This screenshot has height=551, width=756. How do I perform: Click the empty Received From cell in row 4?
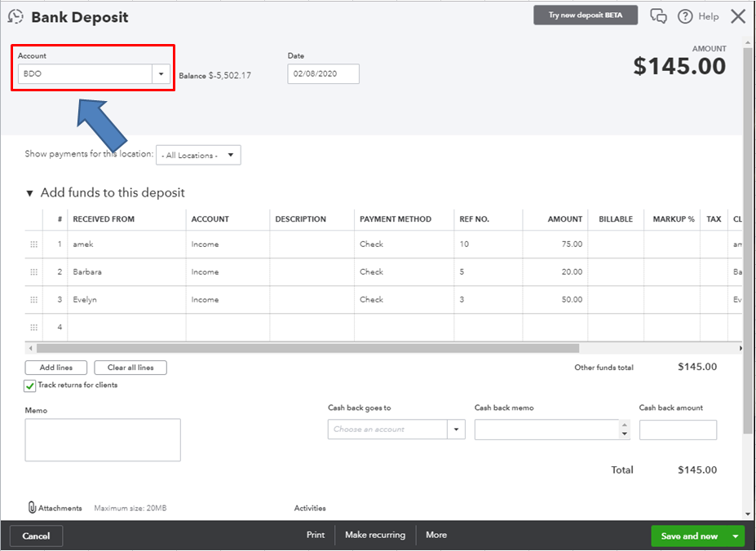[126, 328]
